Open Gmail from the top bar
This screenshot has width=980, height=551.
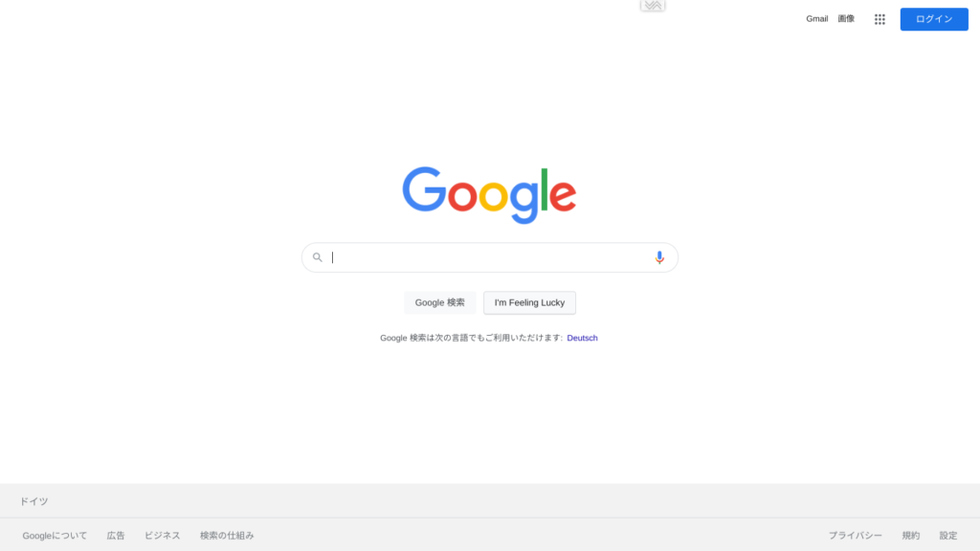pyautogui.click(x=817, y=19)
